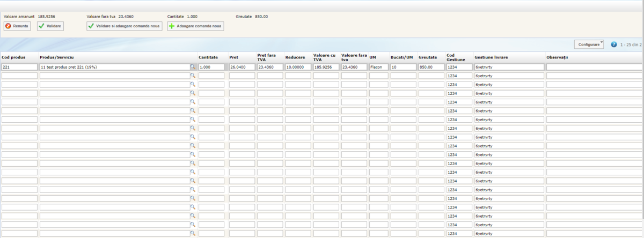This screenshot has width=644, height=238.
Task: Click product search magnifier in fourth row
Action: pos(193,93)
